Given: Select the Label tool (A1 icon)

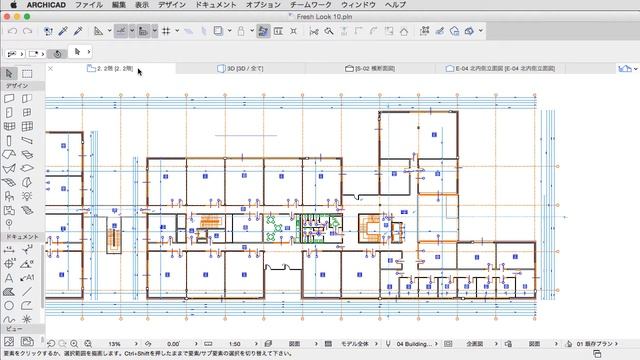Looking at the screenshot, I should (27, 278).
